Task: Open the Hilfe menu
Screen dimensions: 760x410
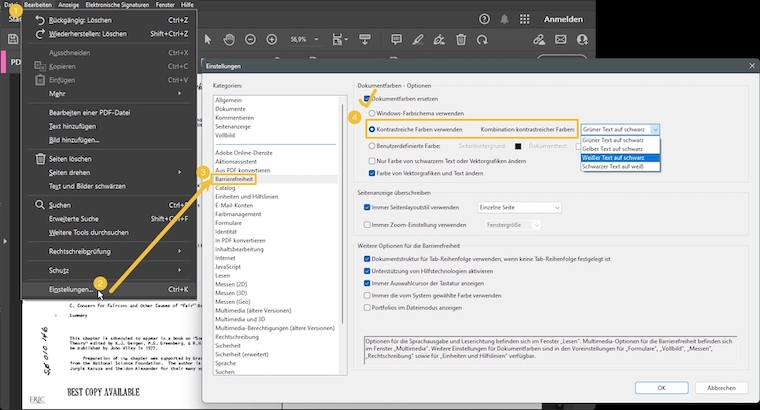Action: (x=187, y=4)
